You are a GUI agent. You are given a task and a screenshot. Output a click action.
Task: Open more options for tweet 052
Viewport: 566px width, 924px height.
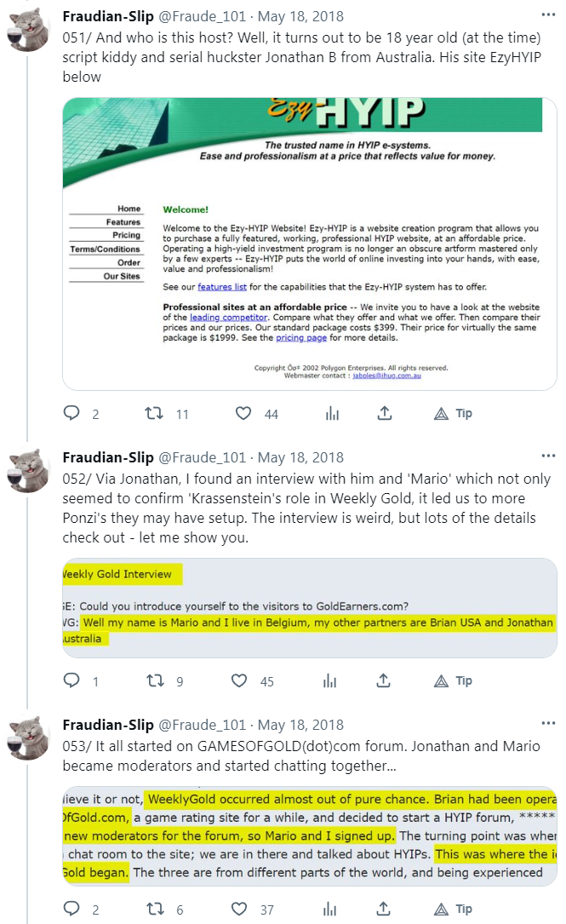point(549,457)
